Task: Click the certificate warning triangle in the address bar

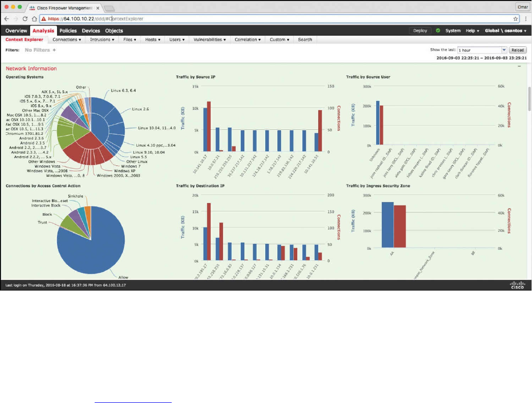Action: [x=43, y=19]
